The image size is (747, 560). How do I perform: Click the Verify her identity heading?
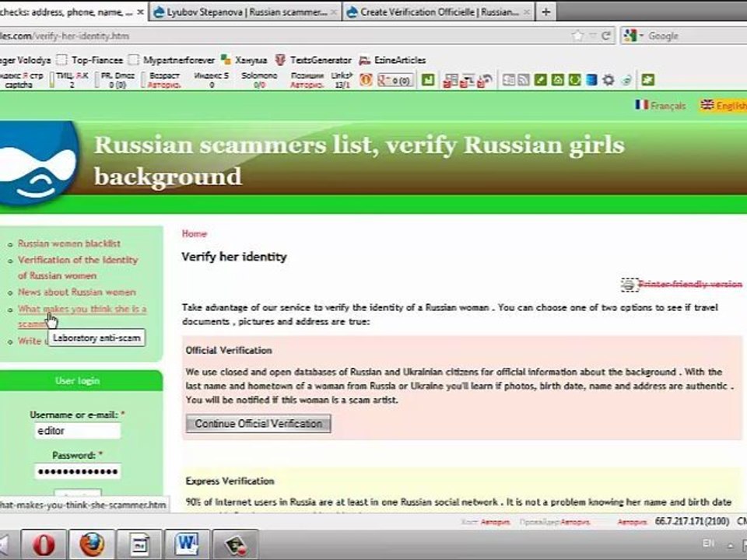(x=234, y=257)
